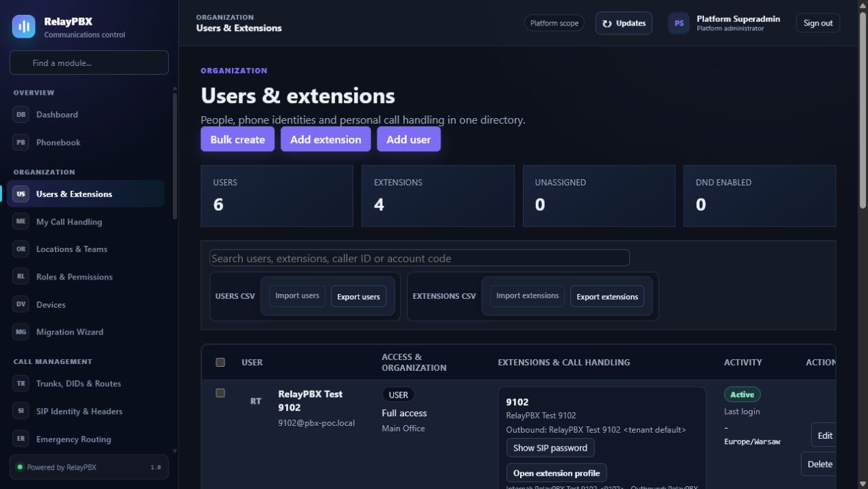Click the Export extensions button
The image size is (868, 489).
tap(607, 297)
